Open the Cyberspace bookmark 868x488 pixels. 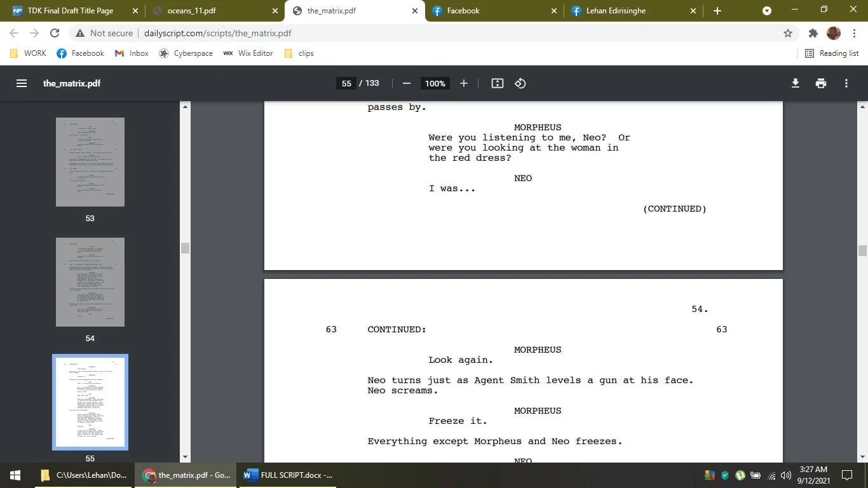(x=186, y=53)
